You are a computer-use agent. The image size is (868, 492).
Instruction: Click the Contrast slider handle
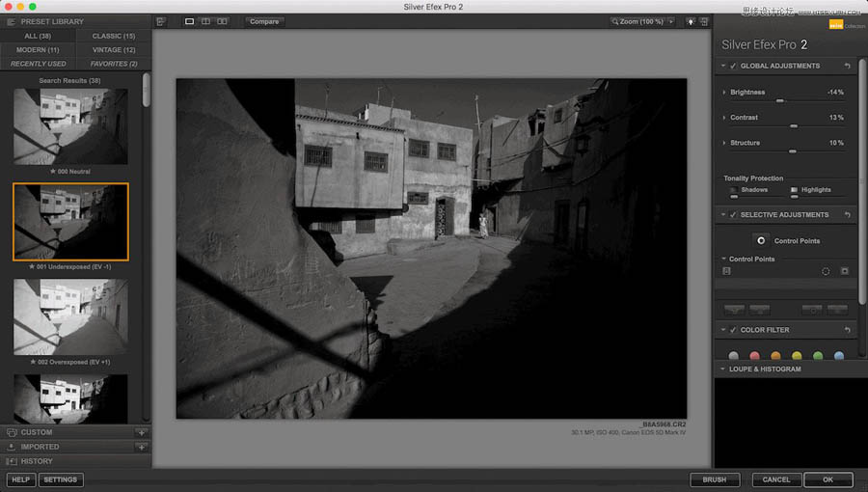794,126
